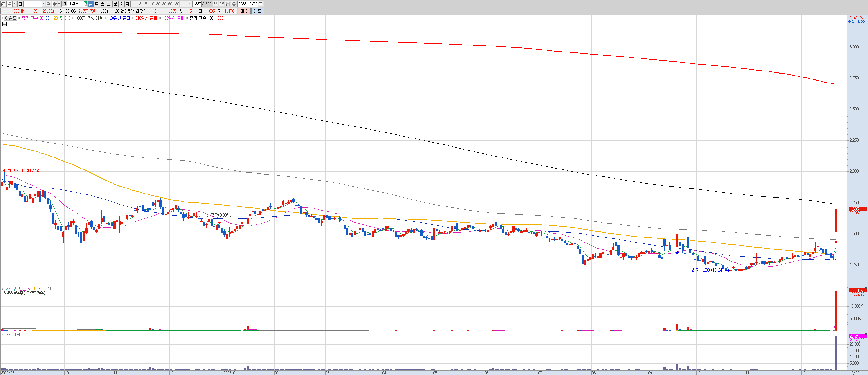The image size is (868, 375).
Task: Select the 분 minute chart button
Action: (x=115, y=4)
